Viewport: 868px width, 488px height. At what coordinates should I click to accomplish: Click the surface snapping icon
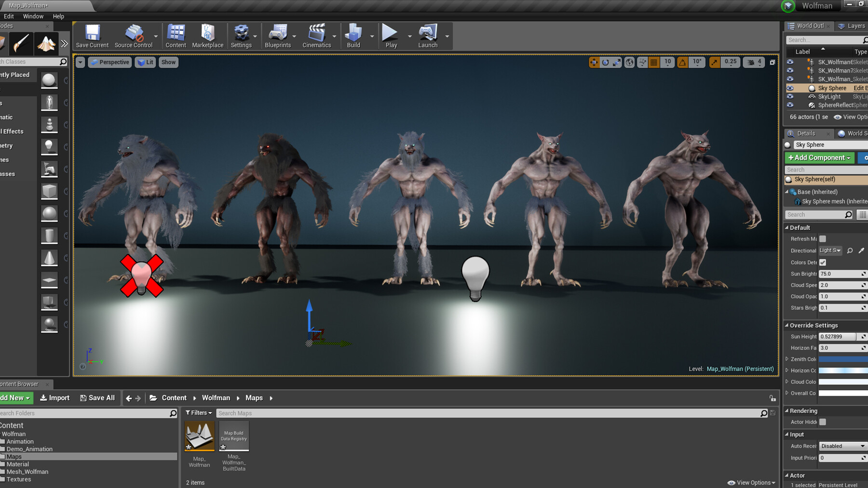click(642, 62)
